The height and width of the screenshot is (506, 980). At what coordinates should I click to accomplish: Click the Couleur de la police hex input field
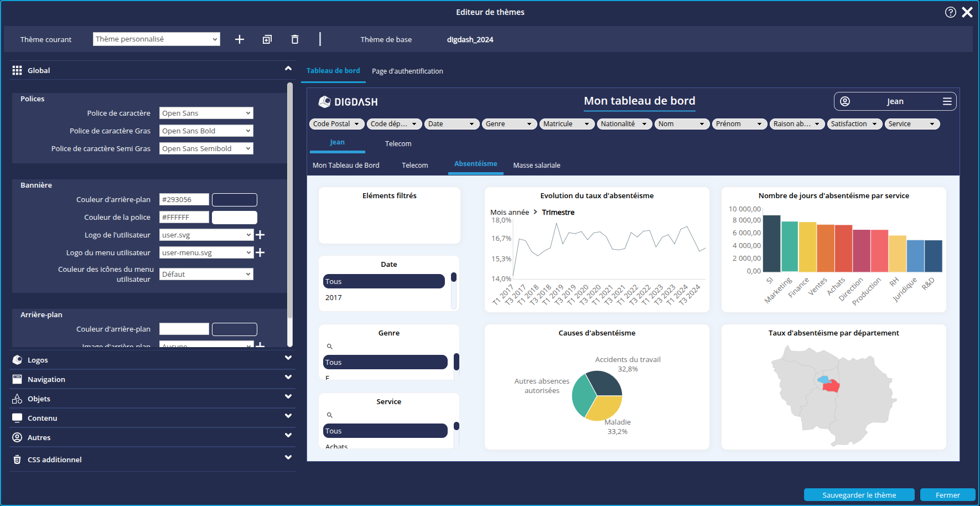(x=184, y=217)
